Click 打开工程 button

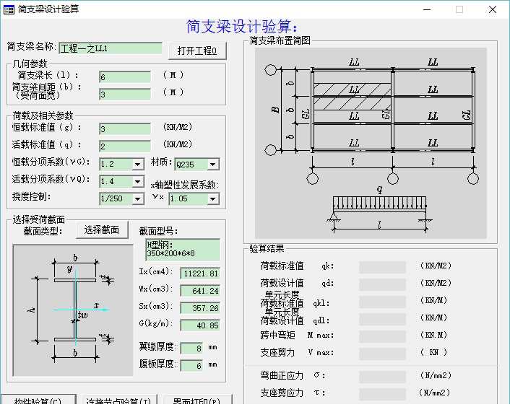(x=197, y=51)
